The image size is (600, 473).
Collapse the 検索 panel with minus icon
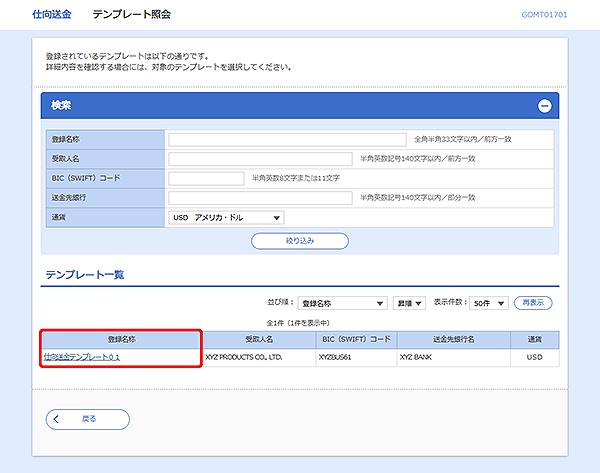tap(544, 106)
